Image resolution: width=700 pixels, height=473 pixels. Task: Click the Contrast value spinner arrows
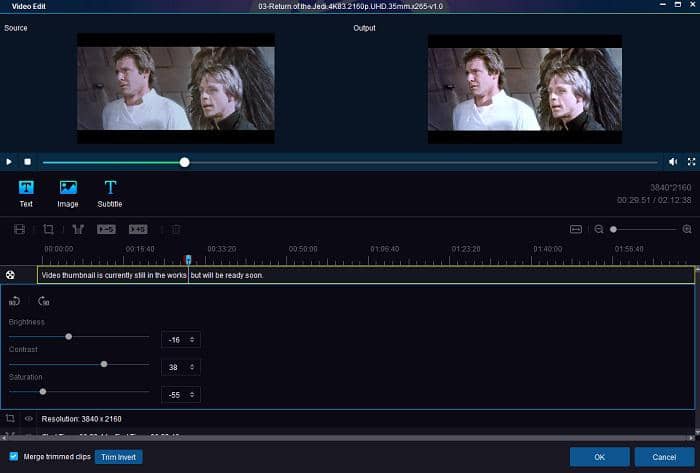coord(192,367)
